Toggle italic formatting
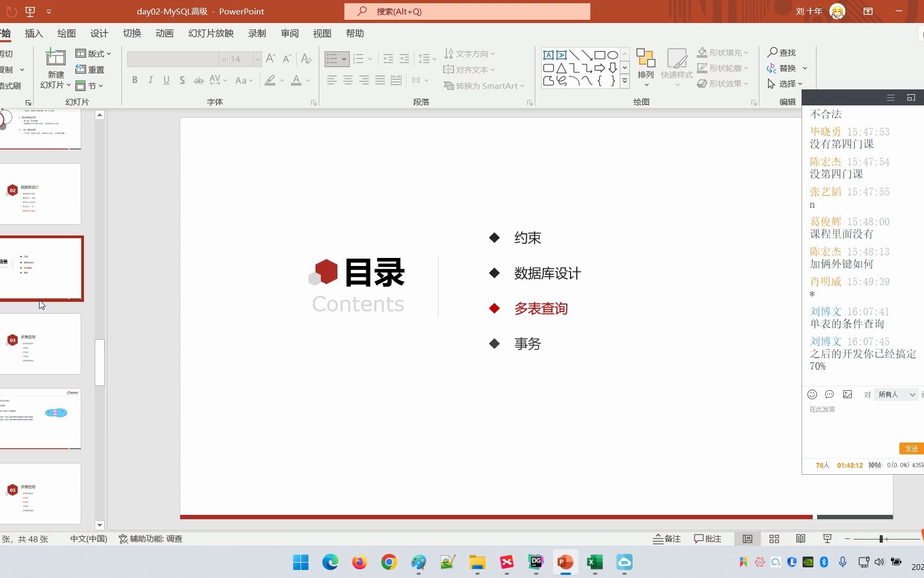 [151, 80]
